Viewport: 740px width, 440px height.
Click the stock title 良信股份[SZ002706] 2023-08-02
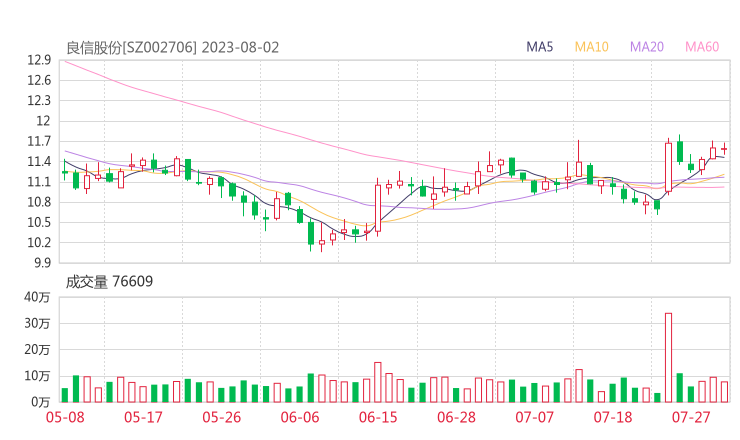172,48
